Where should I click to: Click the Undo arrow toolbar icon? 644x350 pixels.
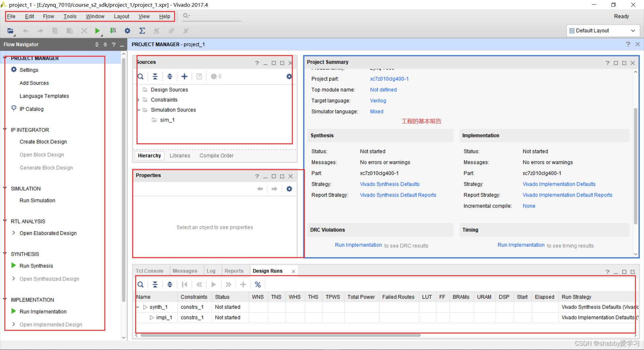coord(25,31)
